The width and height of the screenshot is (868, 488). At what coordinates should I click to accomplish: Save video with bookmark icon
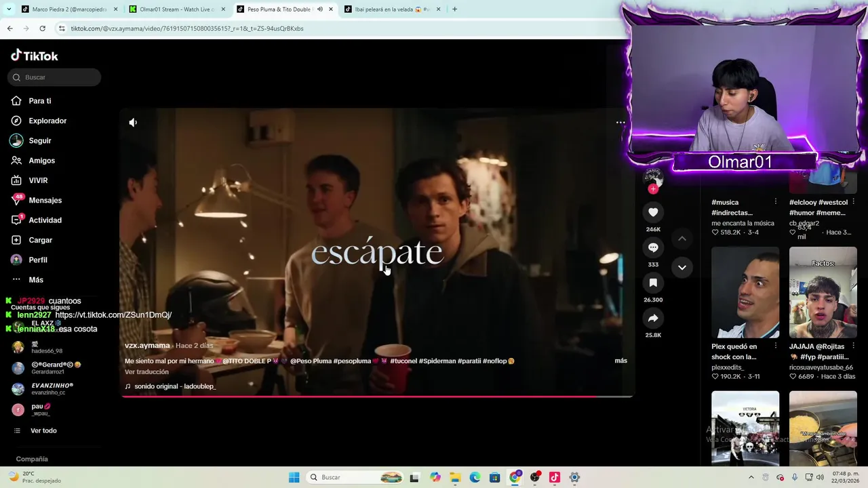click(x=653, y=283)
